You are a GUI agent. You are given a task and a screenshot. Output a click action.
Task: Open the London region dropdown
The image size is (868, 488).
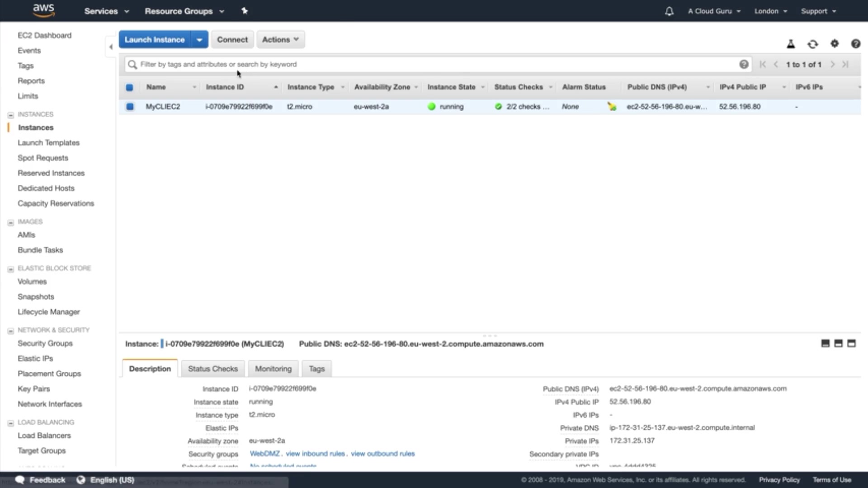tap(770, 11)
